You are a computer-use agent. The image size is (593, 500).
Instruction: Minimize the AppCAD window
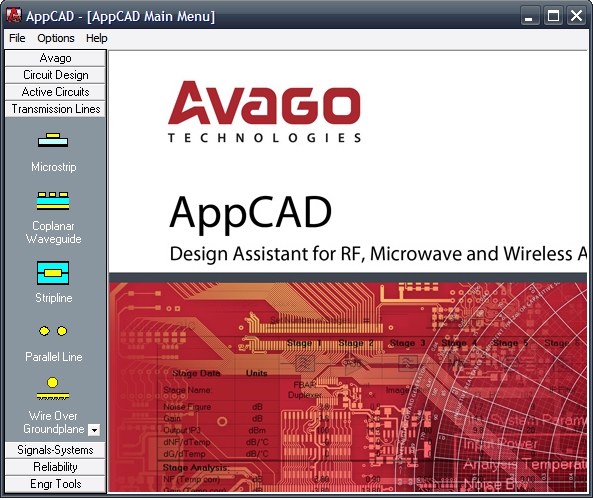pos(529,16)
